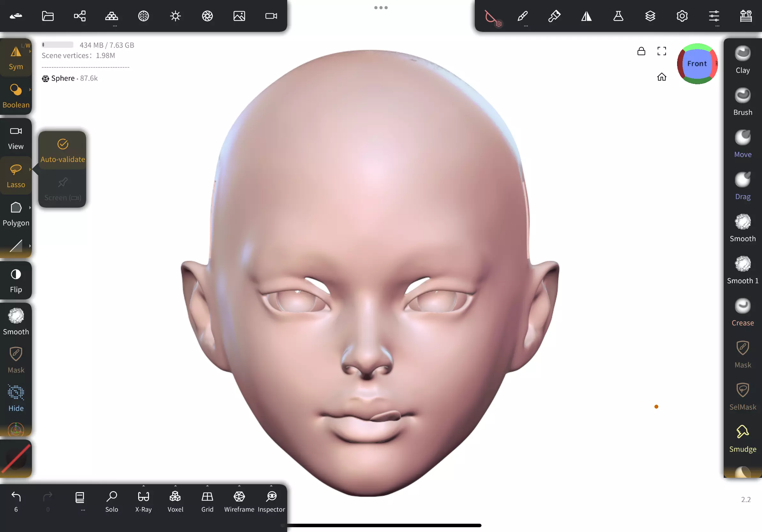Expand the Grid options chevron
This screenshot has height=532, width=762.
coord(207,486)
